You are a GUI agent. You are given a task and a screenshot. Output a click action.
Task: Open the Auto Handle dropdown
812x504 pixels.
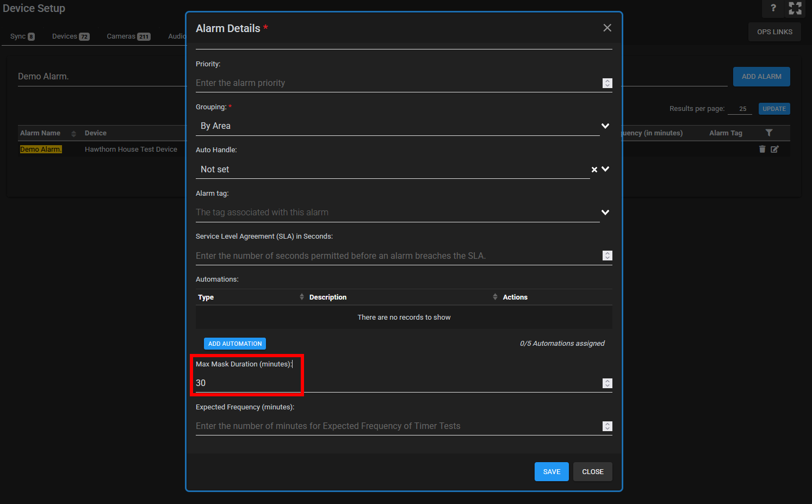click(605, 169)
